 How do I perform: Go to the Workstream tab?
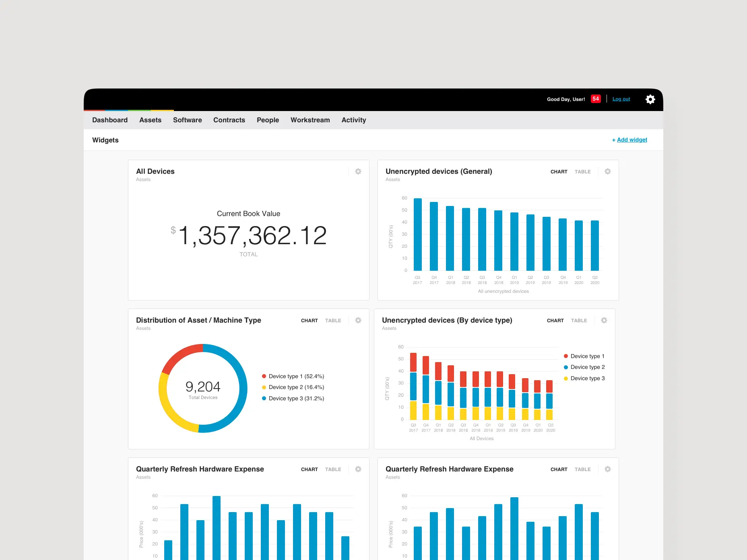point(310,120)
